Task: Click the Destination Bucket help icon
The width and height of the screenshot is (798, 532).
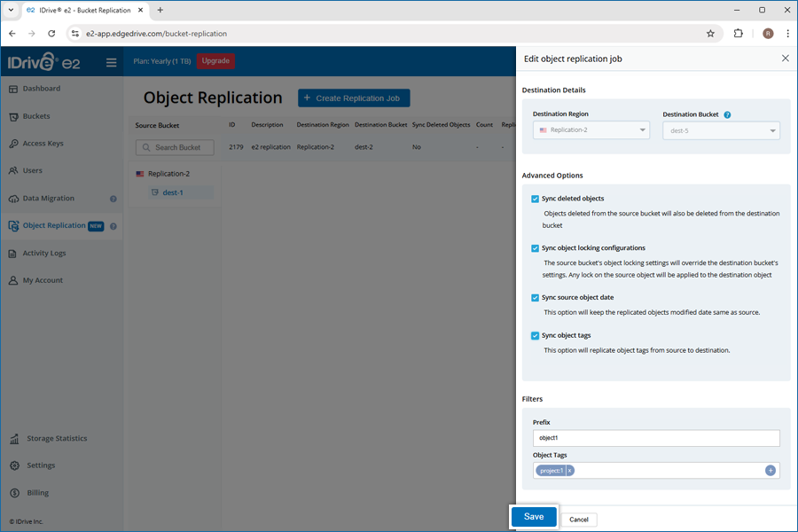Action: 727,115
